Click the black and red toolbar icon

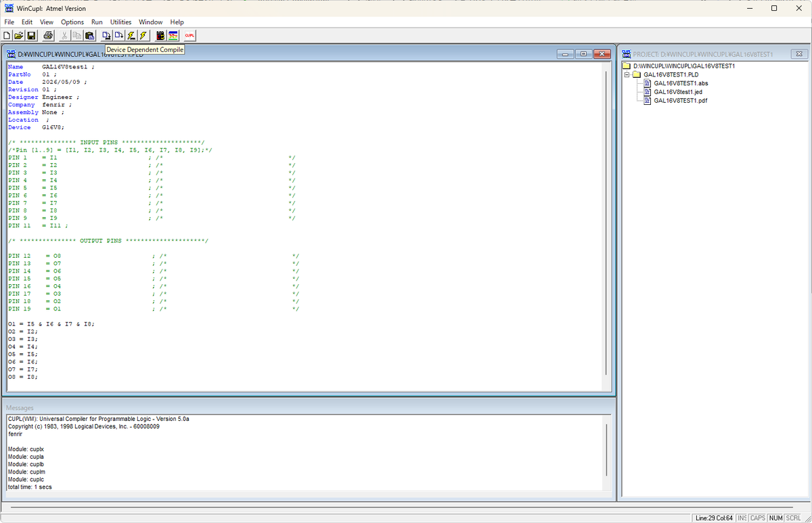160,35
